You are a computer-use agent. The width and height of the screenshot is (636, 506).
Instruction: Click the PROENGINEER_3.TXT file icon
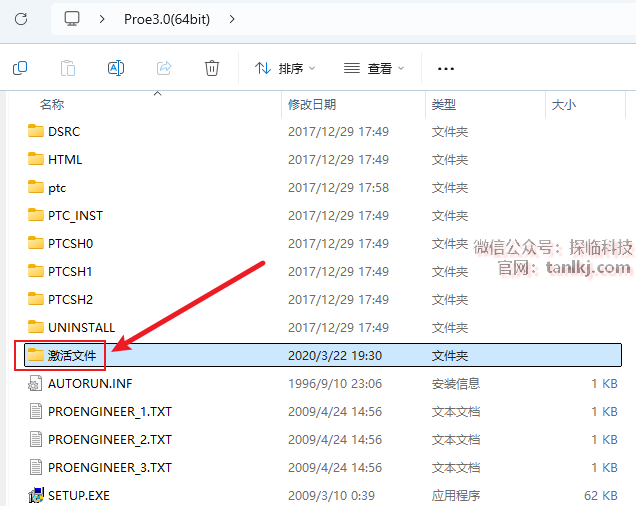(x=36, y=467)
